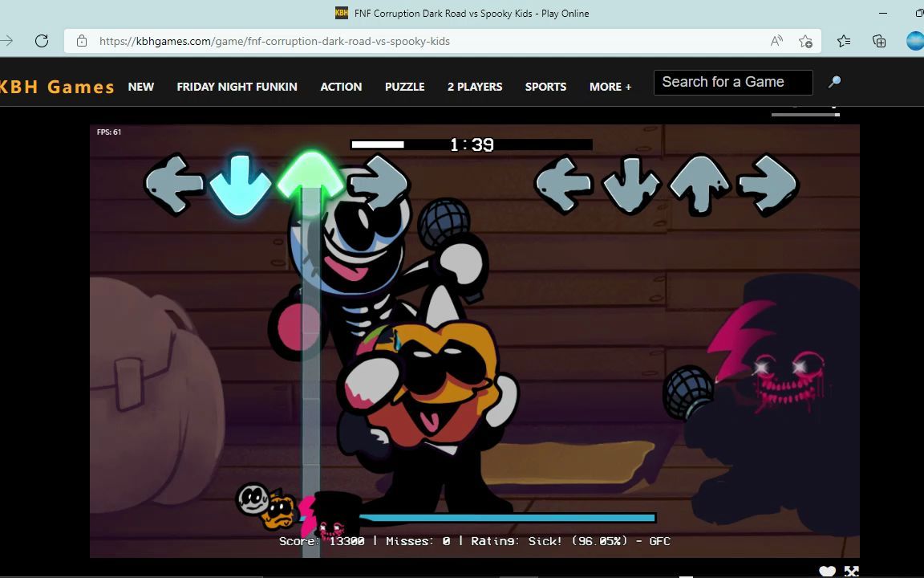Focus the Search for a Game field

pyautogui.click(x=733, y=82)
